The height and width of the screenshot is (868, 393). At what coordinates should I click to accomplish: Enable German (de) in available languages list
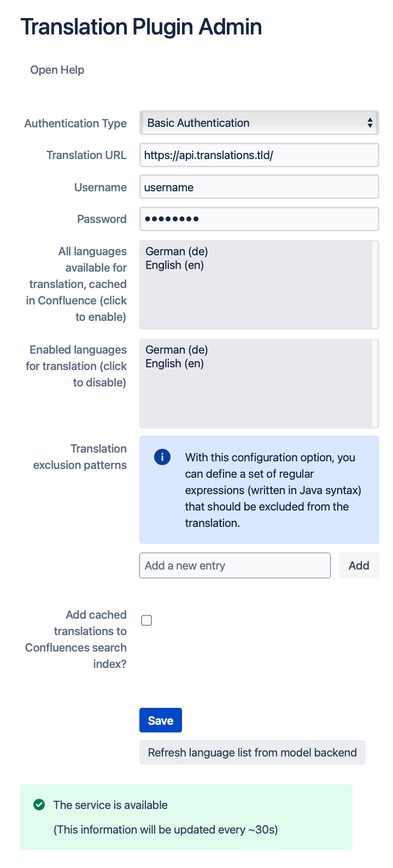point(176,251)
